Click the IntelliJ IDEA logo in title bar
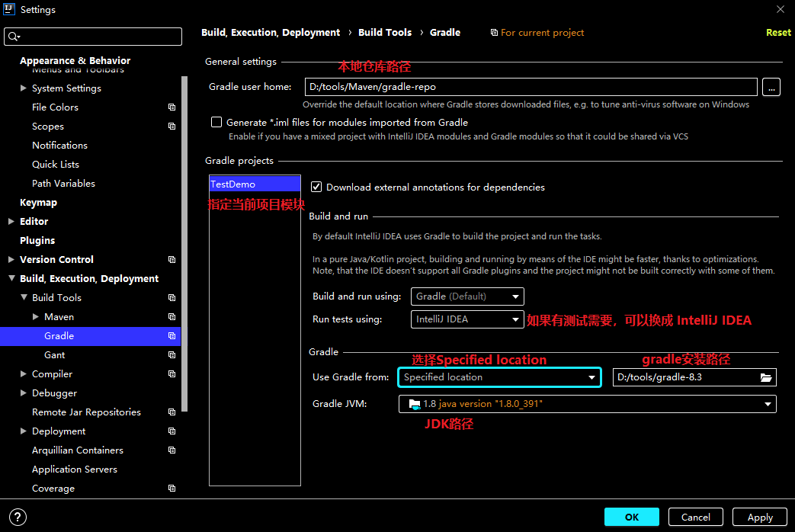795x532 pixels. point(9,9)
